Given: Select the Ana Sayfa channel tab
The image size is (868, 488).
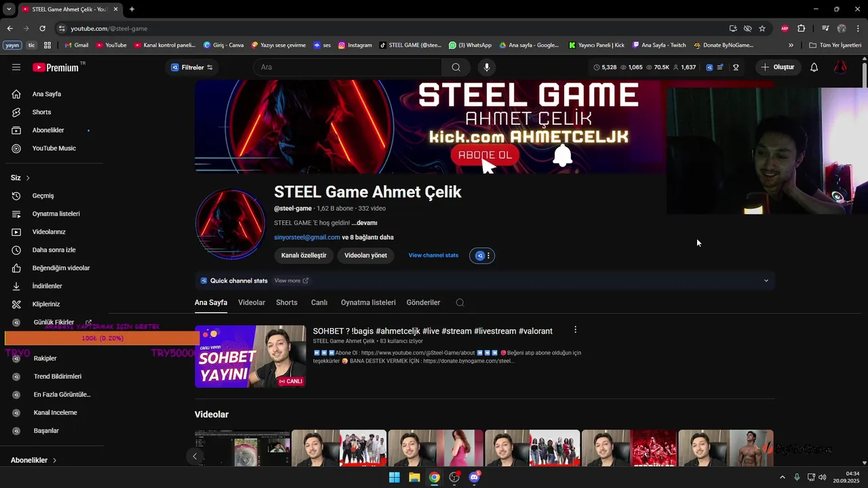Looking at the screenshot, I should (211, 302).
